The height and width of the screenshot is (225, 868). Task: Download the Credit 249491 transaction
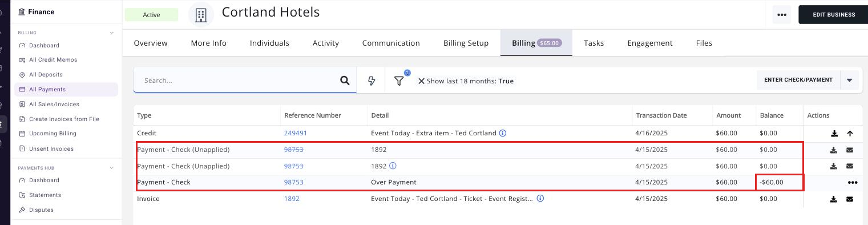coord(834,134)
